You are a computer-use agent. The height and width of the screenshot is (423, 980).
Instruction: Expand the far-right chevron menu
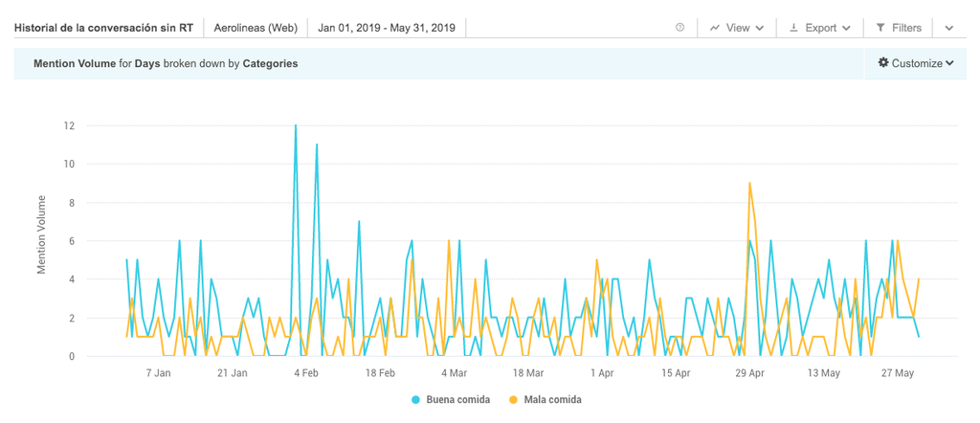pyautogui.click(x=949, y=28)
